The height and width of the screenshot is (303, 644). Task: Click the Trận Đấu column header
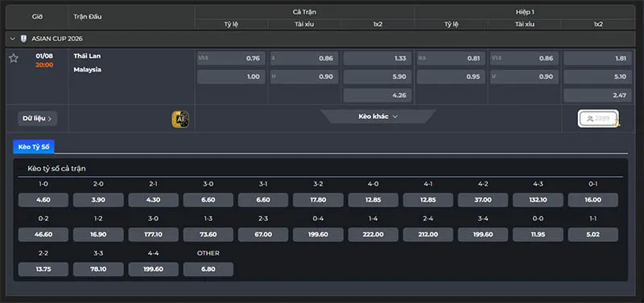point(88,17)
